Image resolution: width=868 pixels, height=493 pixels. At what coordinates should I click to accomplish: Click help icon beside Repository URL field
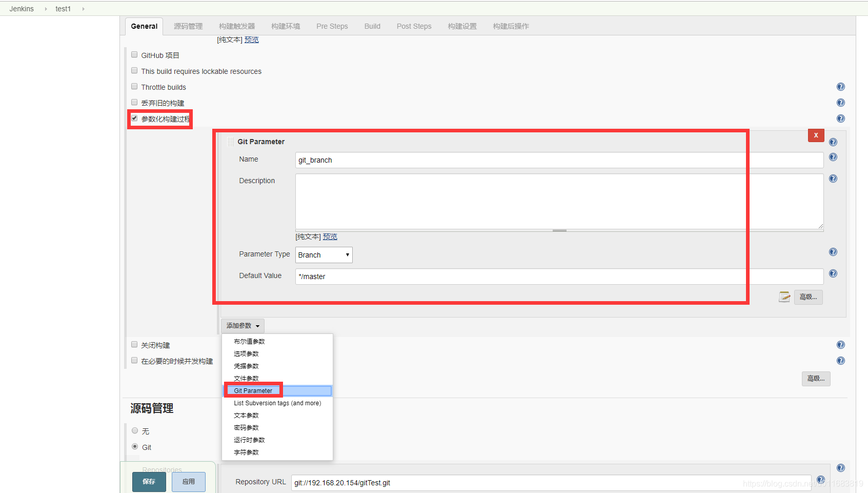pyautogui.click(x=821, y=480)
